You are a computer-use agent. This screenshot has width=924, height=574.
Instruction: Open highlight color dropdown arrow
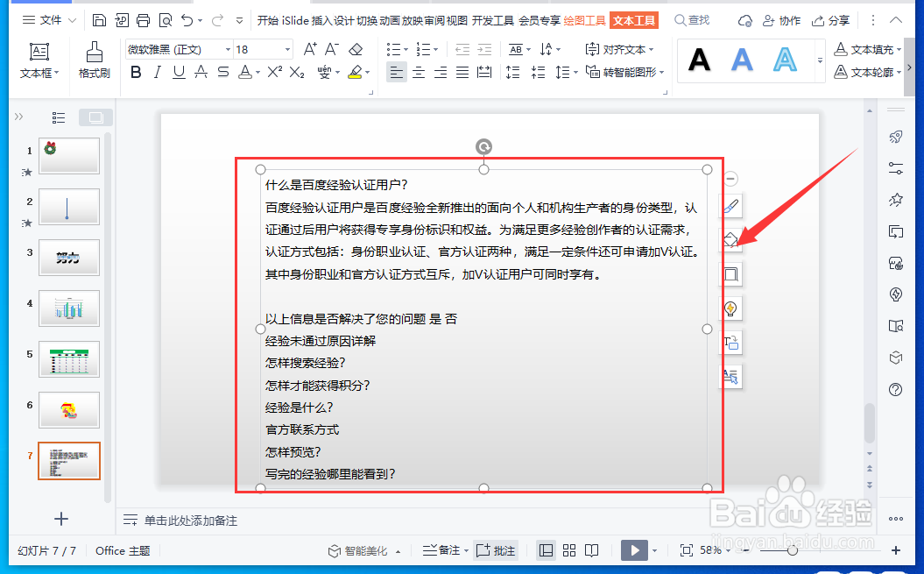(367, 73)
